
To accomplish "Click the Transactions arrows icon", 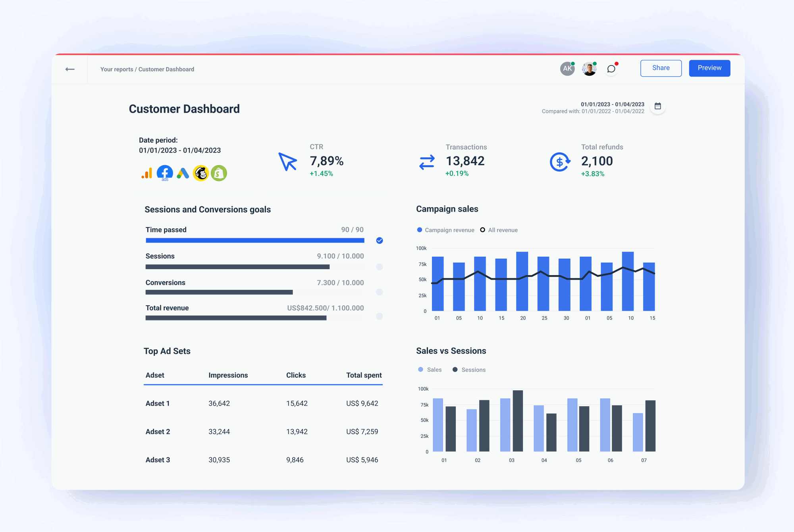I will [426, 162].
